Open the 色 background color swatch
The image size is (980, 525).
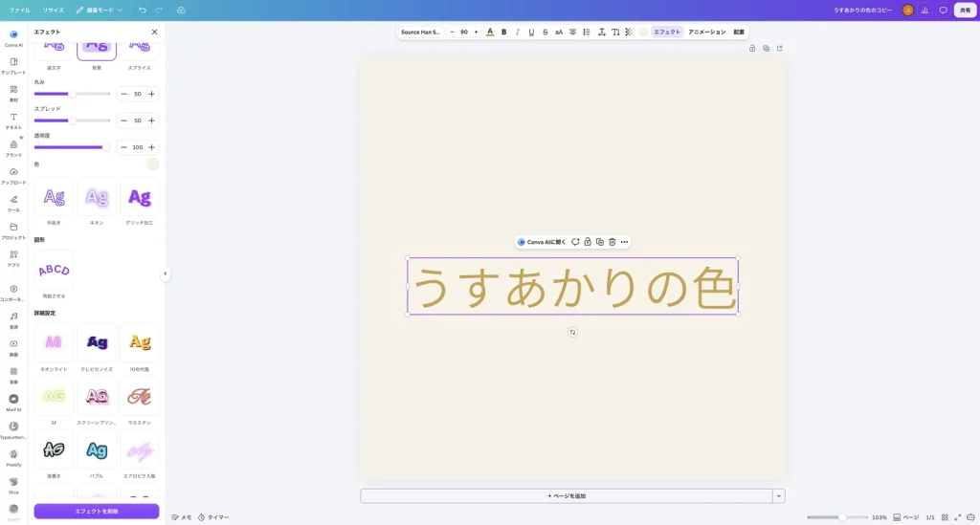(152, 164)
